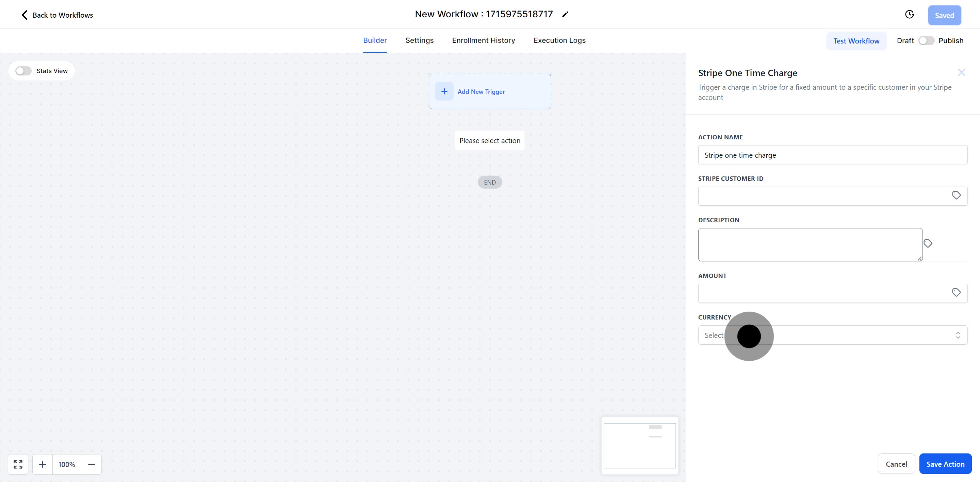Click tag icon in Stripe Customer ID field
980x482 pixels.
[956, 195]
